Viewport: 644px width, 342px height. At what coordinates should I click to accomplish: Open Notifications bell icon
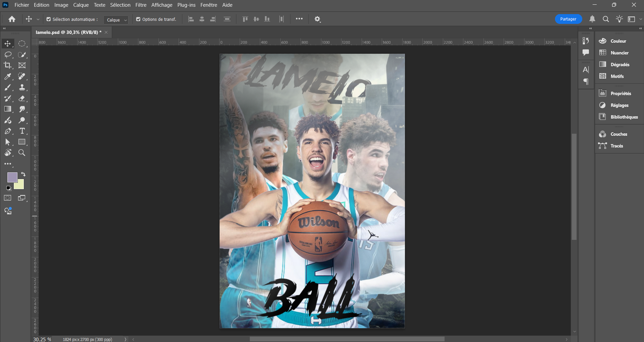click(592, 19)
